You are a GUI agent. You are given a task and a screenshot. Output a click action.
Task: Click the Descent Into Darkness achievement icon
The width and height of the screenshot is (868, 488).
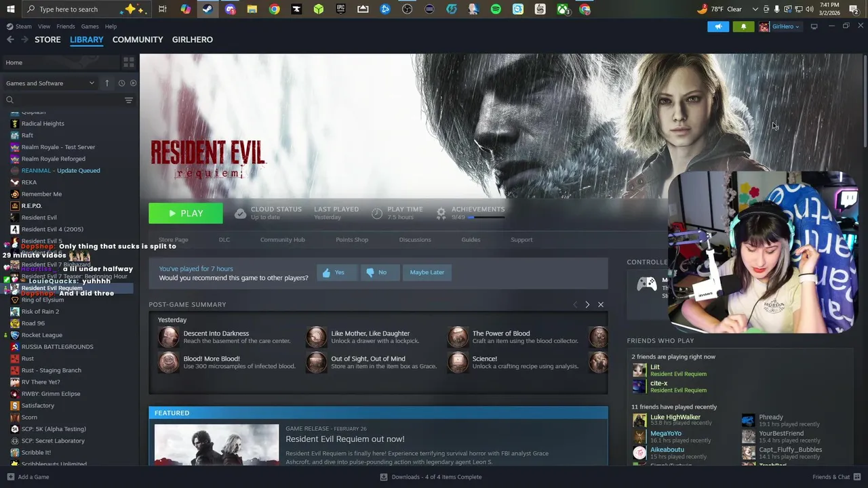168,337
